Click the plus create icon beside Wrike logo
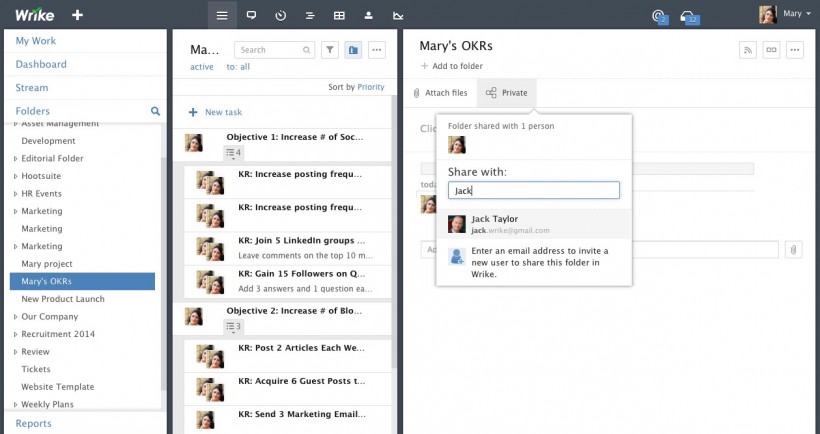The image size is (820, 434). (x=77, y=15)
